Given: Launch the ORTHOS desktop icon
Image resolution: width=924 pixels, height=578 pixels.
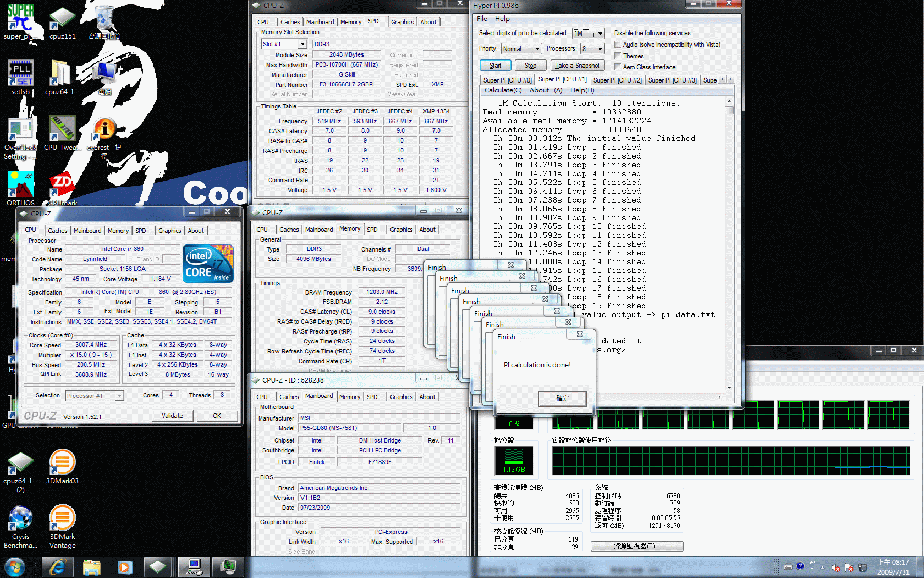Looking at the screenshot, I should pos(20,188).
